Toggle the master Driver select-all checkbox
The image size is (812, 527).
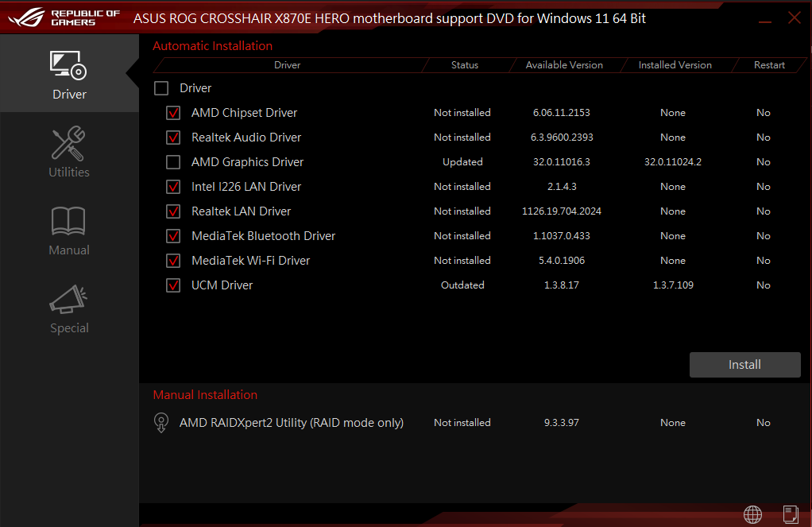[161, 88]
